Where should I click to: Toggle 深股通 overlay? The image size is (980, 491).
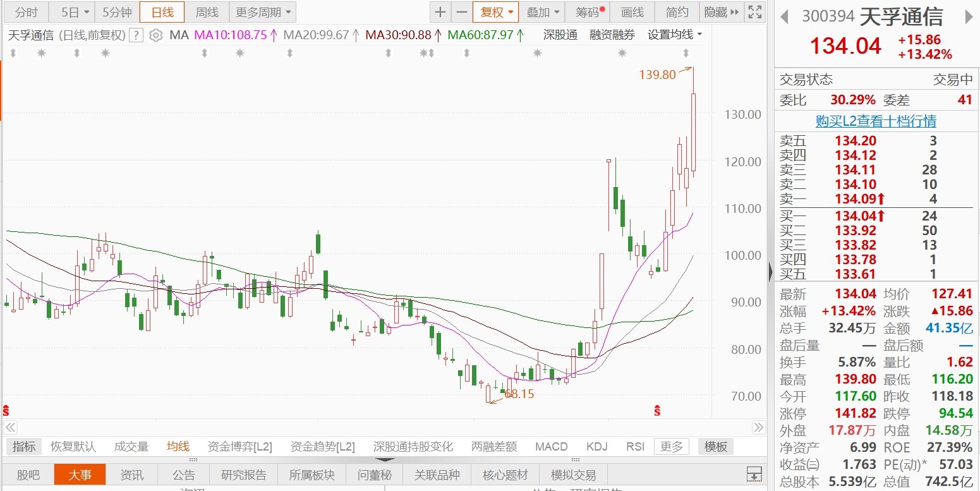(560, 35)
